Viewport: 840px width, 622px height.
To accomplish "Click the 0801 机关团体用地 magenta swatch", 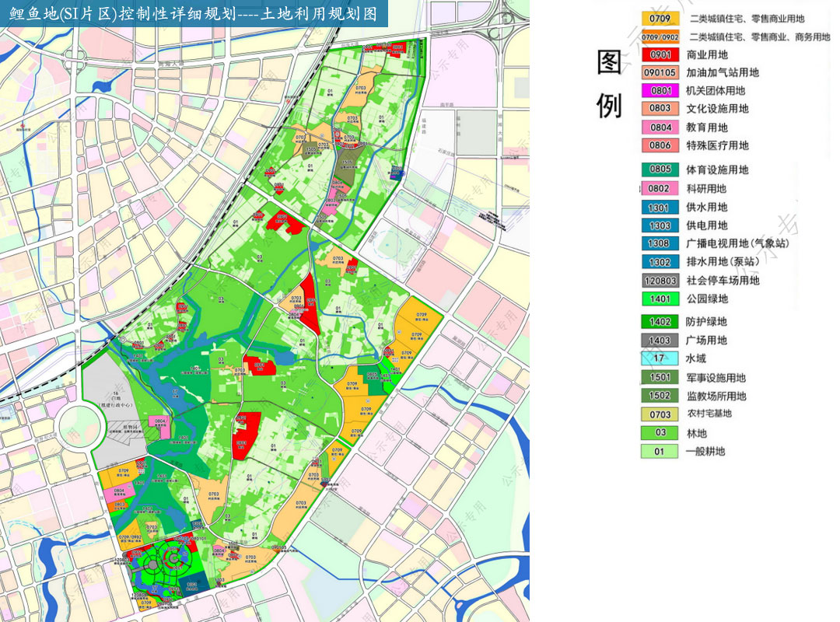I will (x=660, y=91).
